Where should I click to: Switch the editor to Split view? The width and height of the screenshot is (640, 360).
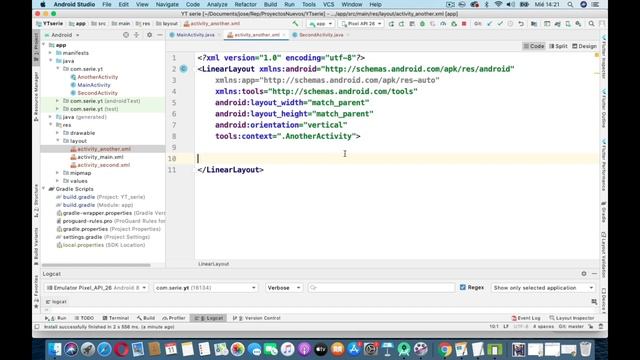[x=558, y=46]
